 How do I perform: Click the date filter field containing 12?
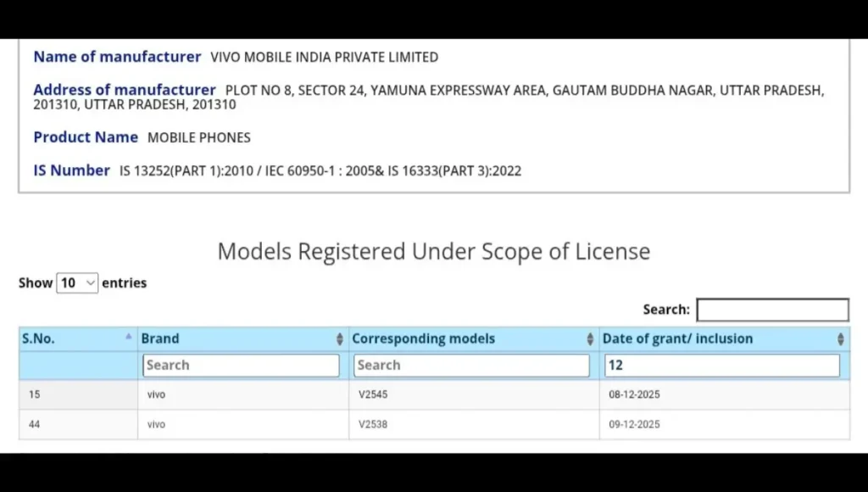point(721,366)
